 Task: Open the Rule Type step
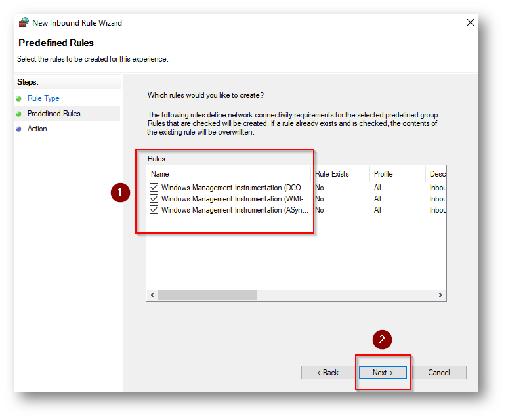[x=43, y=98]
